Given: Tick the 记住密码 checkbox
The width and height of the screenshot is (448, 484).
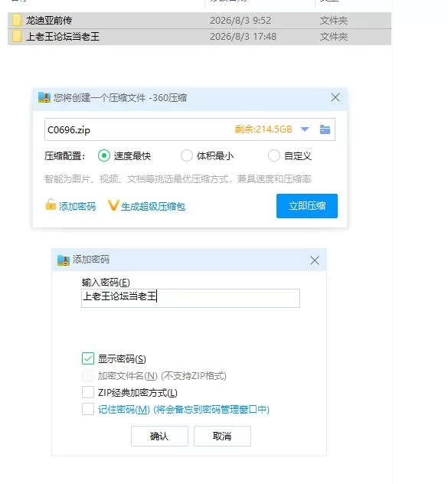Looking at the screenshot, I should [x=88, y=409].
